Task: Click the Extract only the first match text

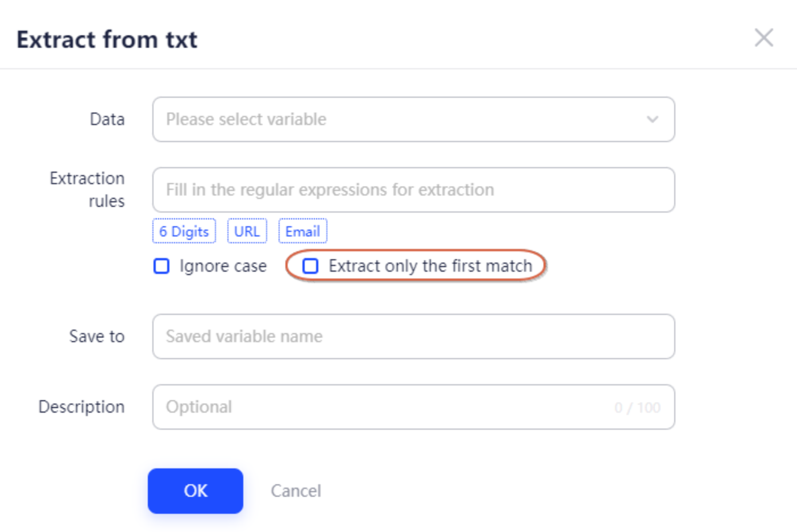Action: coord(430,266)
